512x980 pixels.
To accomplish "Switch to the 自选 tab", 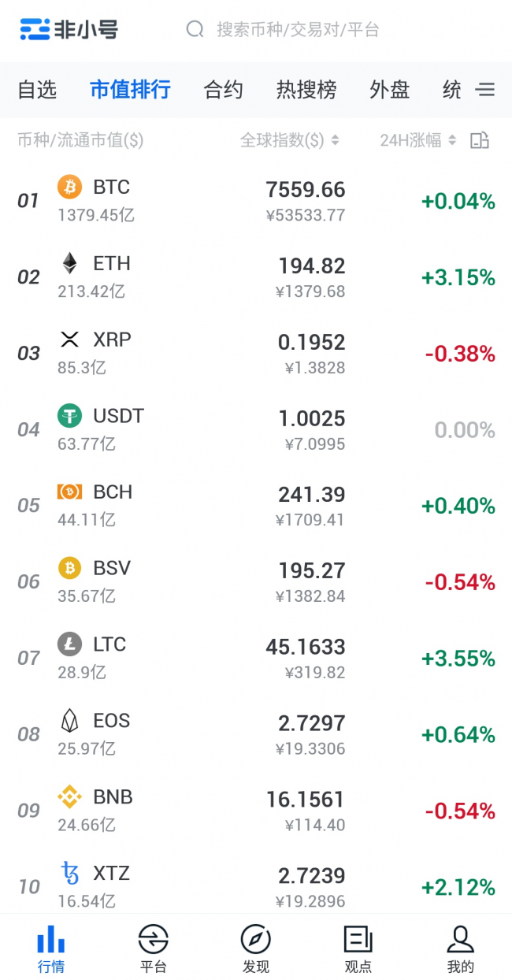I will 37,90.
